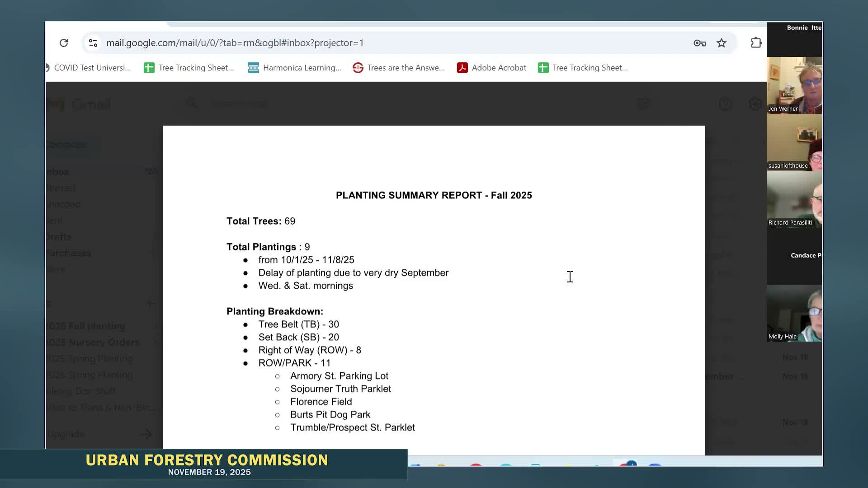Click the browser reload icon

click(x=64, y=43)
